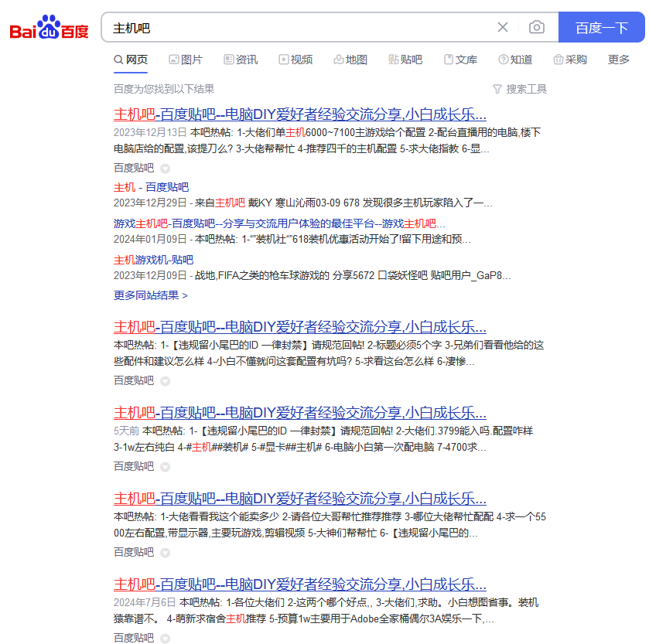Open the 视频 tab
The height and width of the screenshot is (644, 649).
(296, 60)
